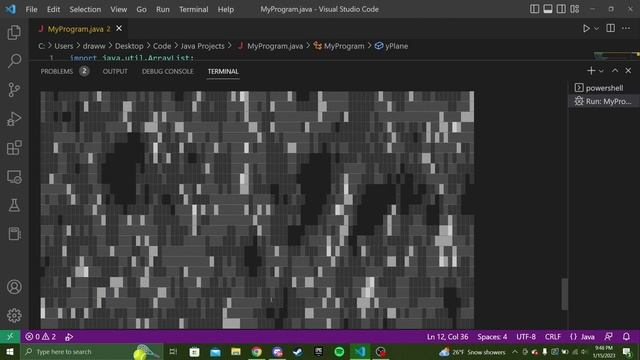This screenshot has height=360, width=640.
Task: Change encoding via UTF-8 indicator
Action: (526, 337)
